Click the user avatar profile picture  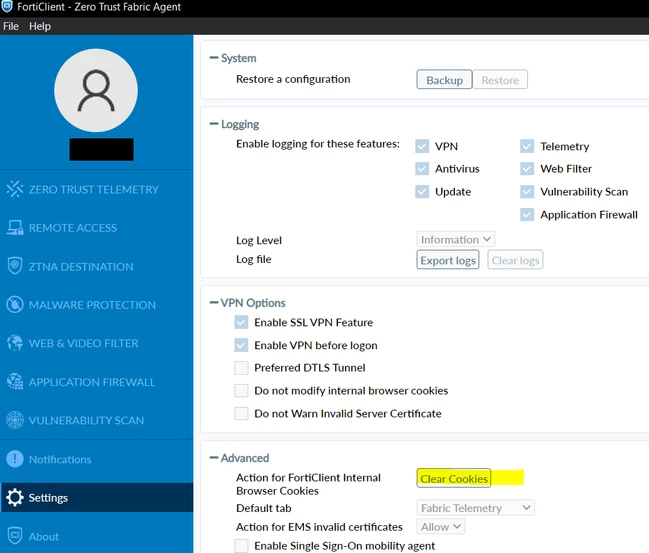[x=96, y=90]
